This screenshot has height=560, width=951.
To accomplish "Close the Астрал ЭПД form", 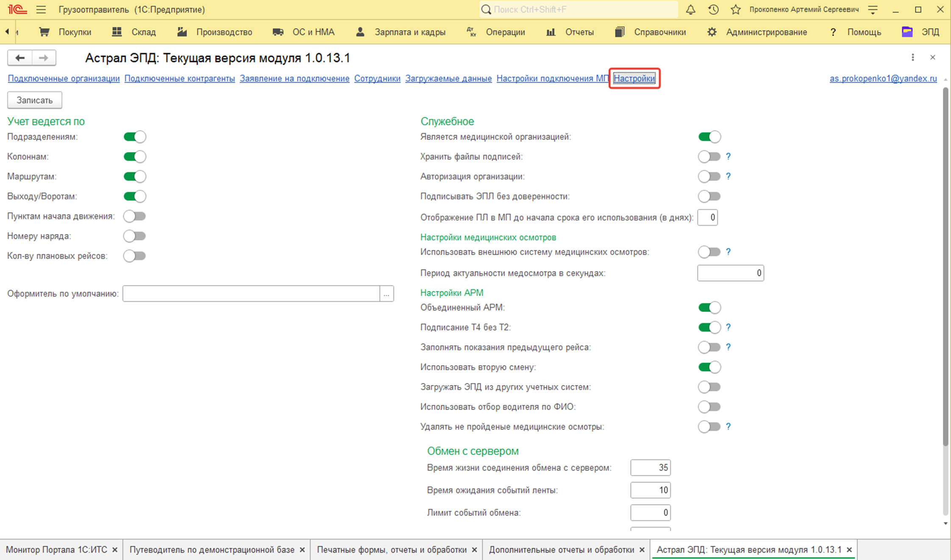I will 933,57.
